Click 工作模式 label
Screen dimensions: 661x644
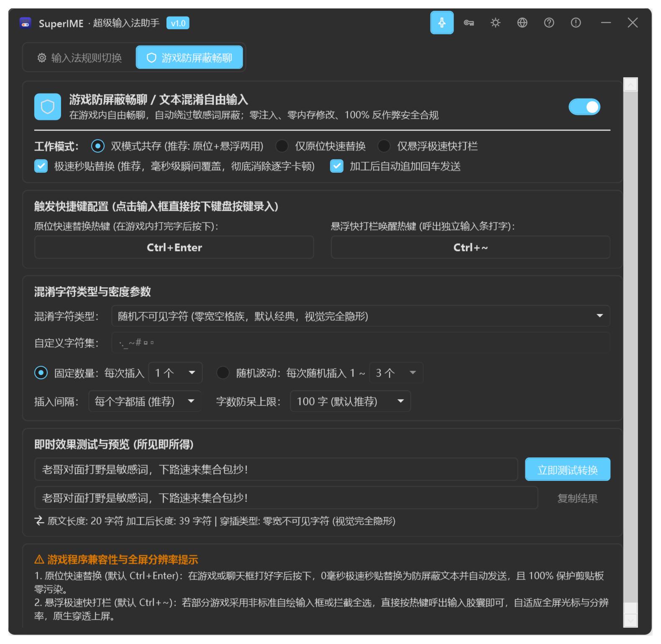coord(56,146)
